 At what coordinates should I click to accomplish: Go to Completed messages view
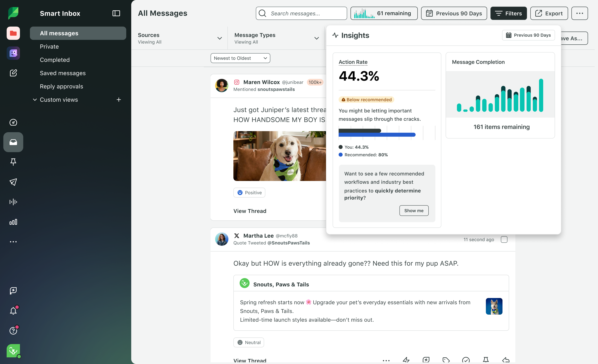[x=55, y=60]
